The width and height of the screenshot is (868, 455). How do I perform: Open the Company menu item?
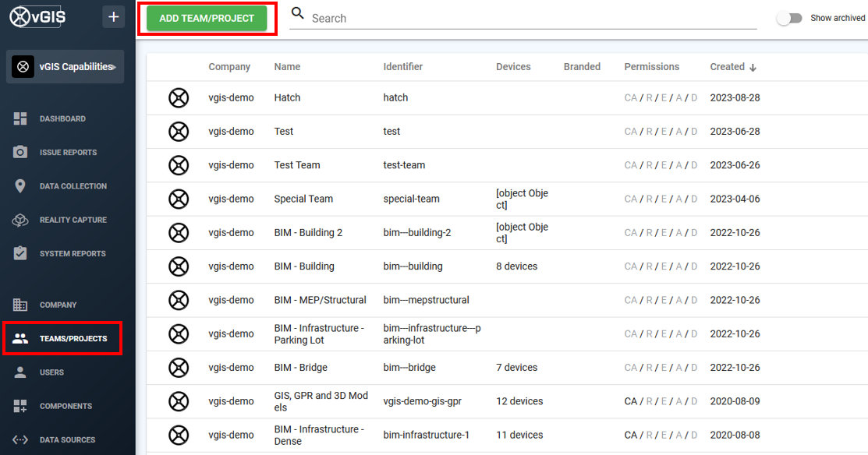pyautogui.click(x=58, y=305)
